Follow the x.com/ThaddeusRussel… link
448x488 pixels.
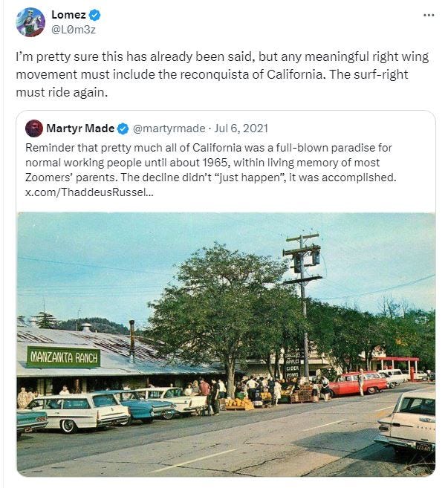click(89, 192)
